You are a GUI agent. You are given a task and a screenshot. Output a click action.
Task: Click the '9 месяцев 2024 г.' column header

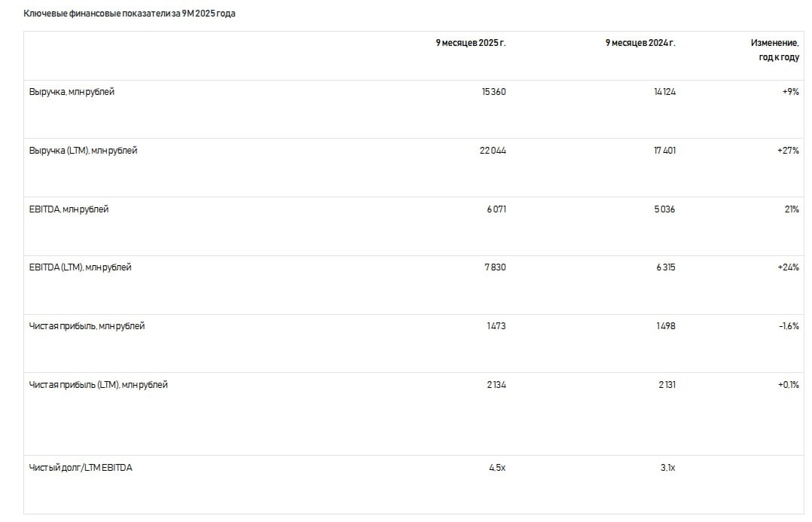(x=640, y=43)
